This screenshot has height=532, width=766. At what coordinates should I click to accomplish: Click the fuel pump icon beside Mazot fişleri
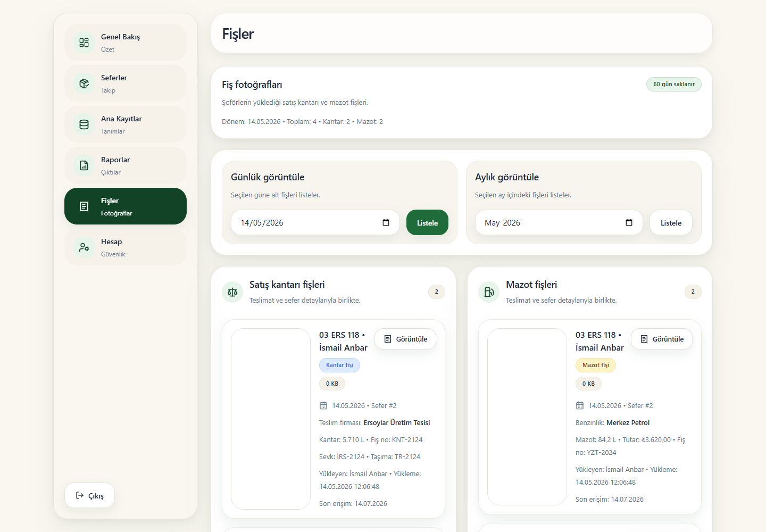click(x=489, y=292)
